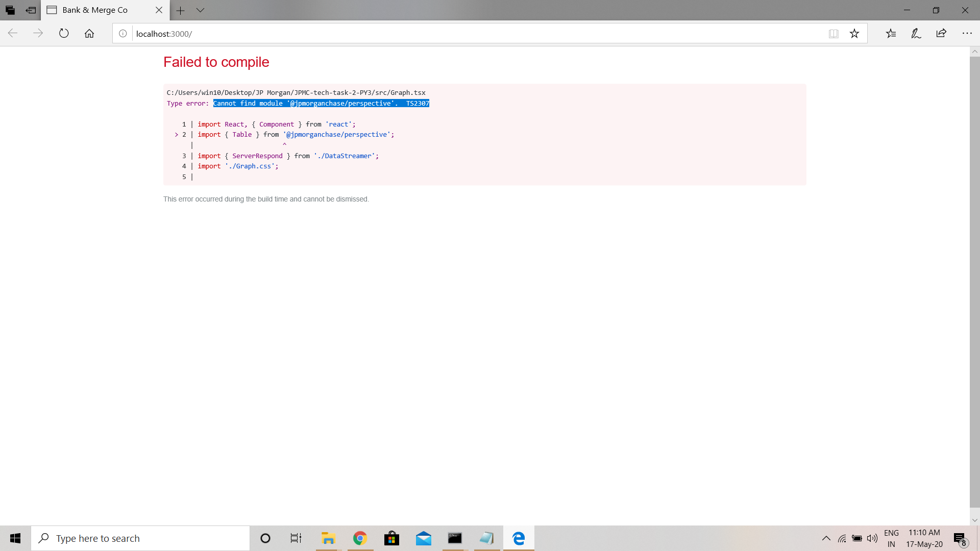This screenshot has height=551, width=980.
Task: Click the page vertical scrollbar
Action: [974, 282]
